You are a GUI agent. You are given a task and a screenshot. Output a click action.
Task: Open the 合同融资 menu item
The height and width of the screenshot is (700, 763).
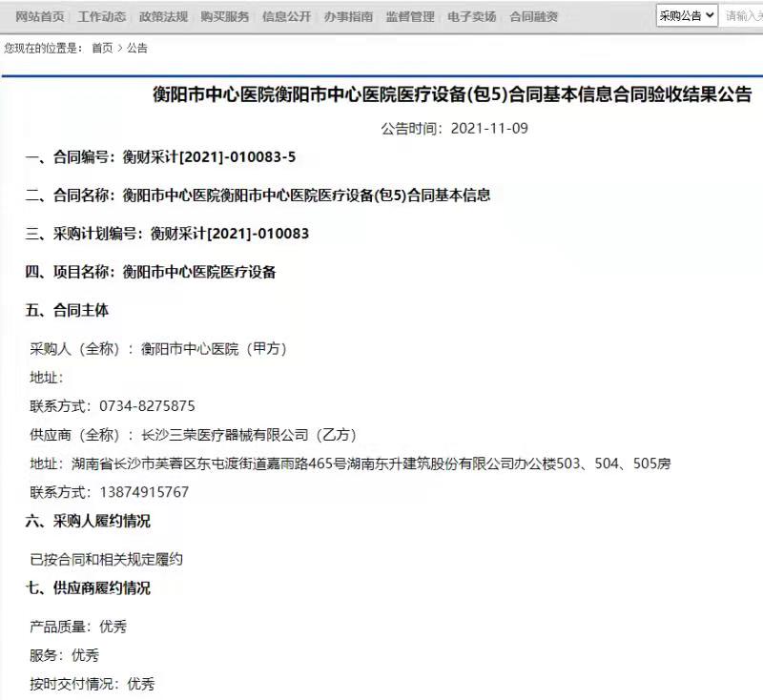(x=534, y=17)
